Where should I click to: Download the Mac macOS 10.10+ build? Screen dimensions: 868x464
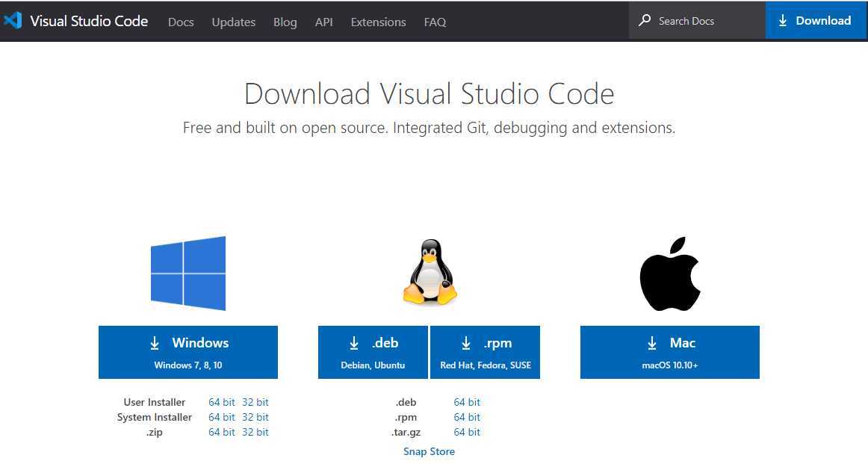pos(670,352)
